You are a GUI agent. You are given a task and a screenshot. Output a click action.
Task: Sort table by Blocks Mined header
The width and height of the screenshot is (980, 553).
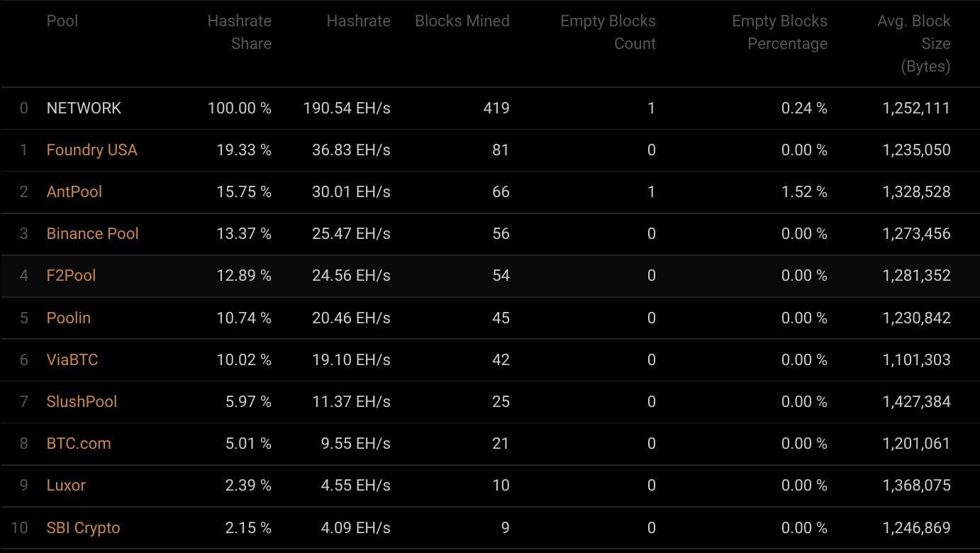click(462, 21)
